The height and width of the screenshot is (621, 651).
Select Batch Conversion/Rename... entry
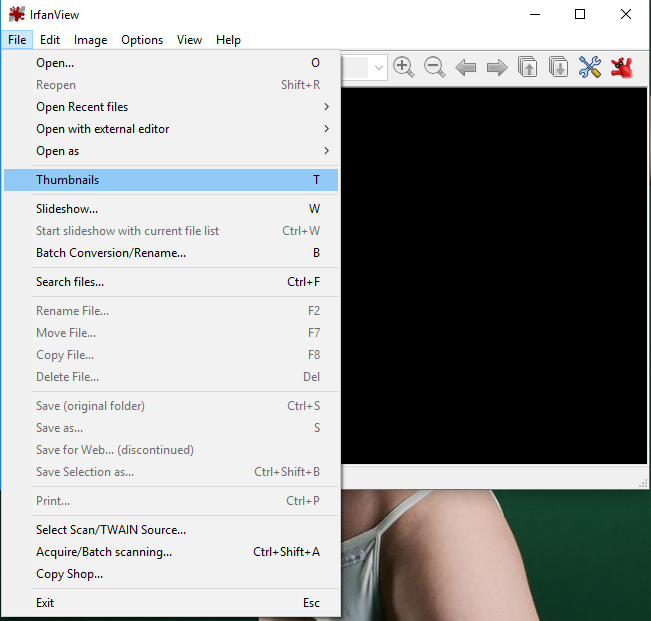pyautogui.click(x=171, y=253)
